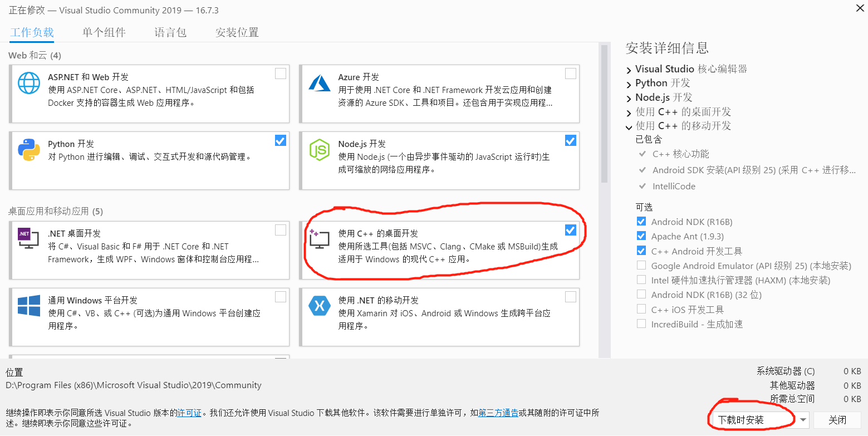Go to the 语言包 tab
The width and height of the screenshot is (868, 436).
pyautogui.click(x=170, y=32)
